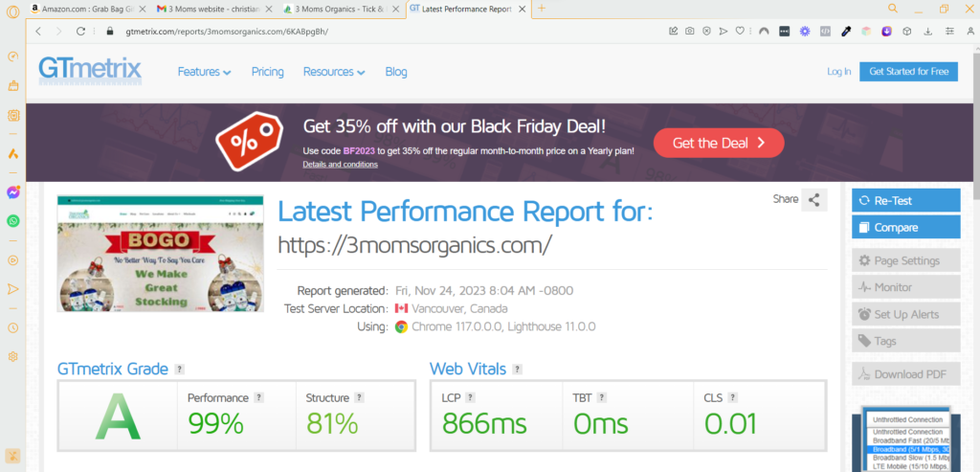
Task: Close the Latest Performance Report tab
Action: click(x=522, y=9)
